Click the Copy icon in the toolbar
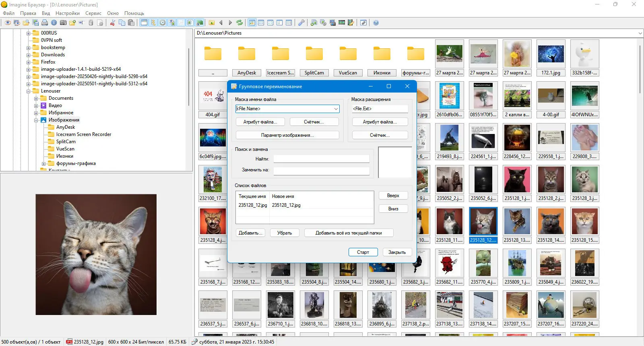This screenshot has height=346, width=644. point(122,23)
